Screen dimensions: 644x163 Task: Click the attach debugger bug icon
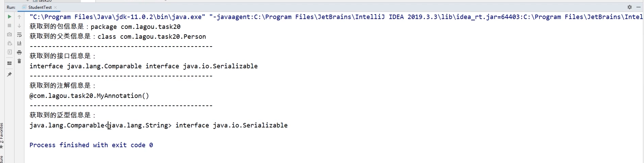pos(10,43)
